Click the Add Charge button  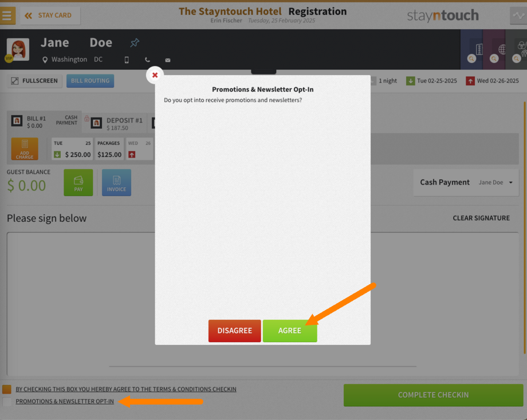tap(25, 148)
